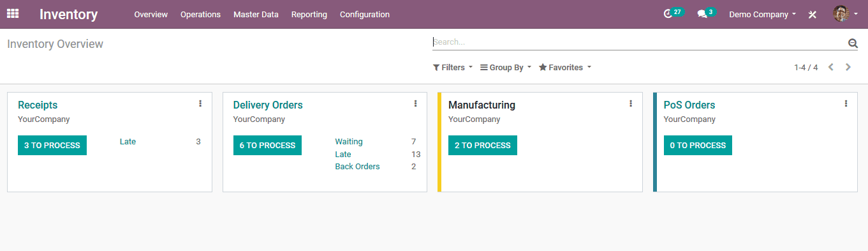Expand the Filters dropdown
Viewport: 868px width, 251px height.
point(453,67)
